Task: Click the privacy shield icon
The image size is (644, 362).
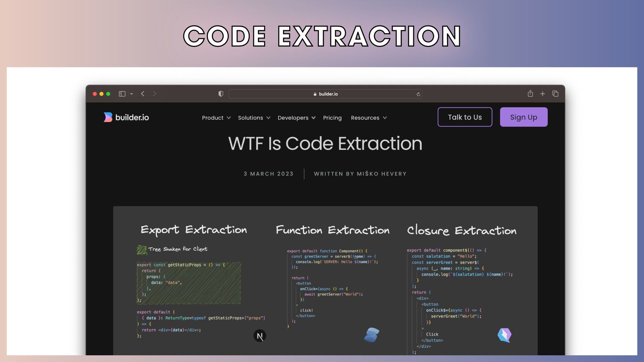Action: pyautogui.click(x=221, y=94)
